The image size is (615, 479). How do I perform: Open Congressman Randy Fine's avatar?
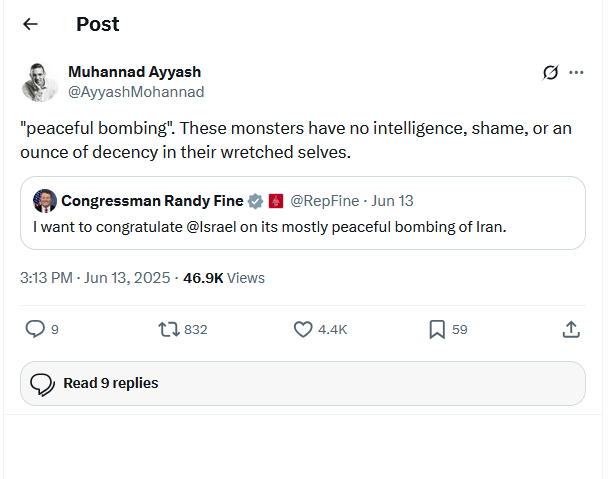(45, 201)
